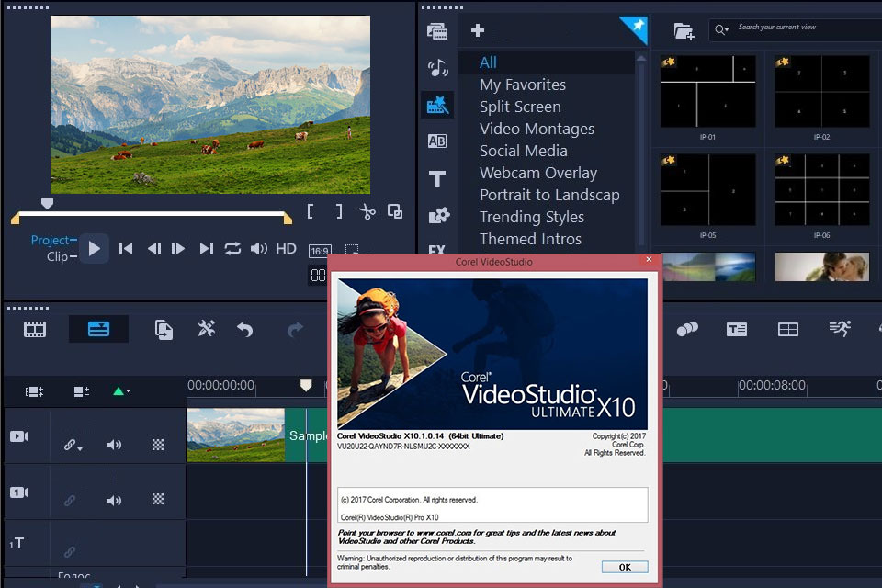Click the preview scrubber handle
Viewport: 882px width, 588px height.
[x=47, y=203]
